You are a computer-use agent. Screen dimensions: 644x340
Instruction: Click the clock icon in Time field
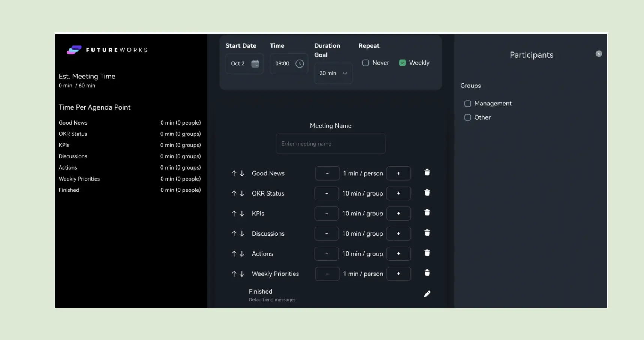tap(300, 63)
